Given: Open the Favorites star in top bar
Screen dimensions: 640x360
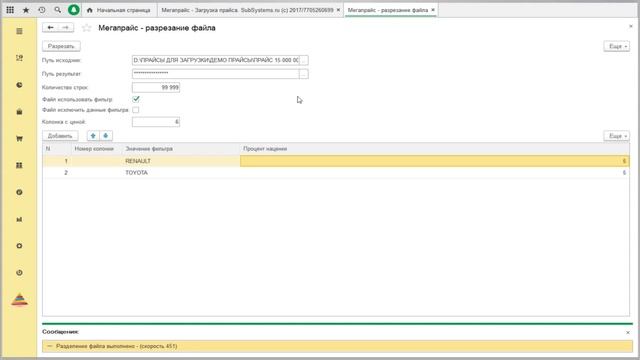Looking at the screenshot, I should 26,10.
